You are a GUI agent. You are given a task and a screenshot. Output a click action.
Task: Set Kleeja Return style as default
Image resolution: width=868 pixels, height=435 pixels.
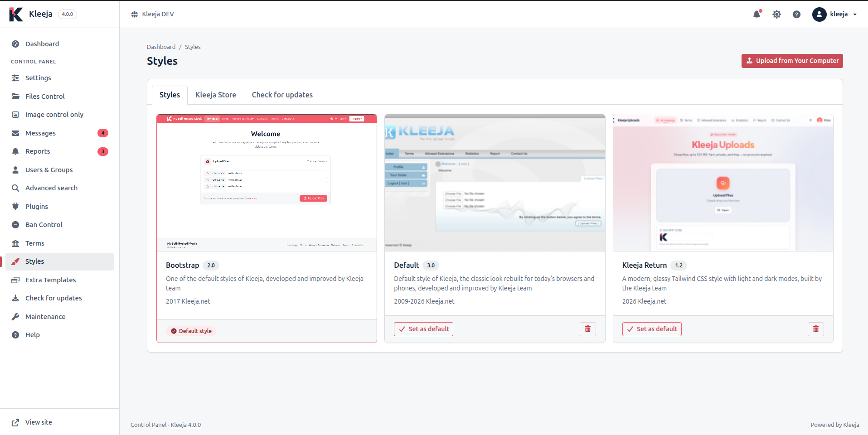[652, 329]
